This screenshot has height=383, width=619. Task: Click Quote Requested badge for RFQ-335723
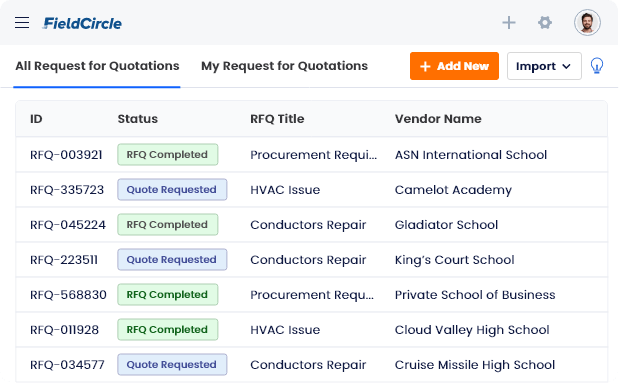click(172, 190)
